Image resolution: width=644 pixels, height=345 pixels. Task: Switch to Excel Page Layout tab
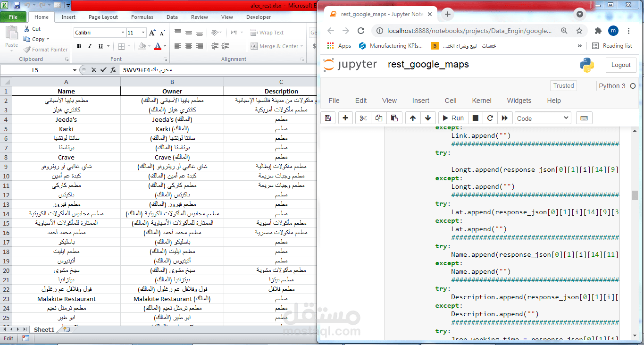pyautogui.click(x=103, y=17)
